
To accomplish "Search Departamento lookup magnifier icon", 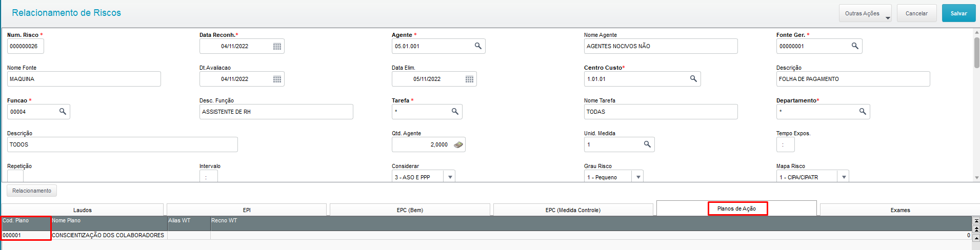I will 863,112.
